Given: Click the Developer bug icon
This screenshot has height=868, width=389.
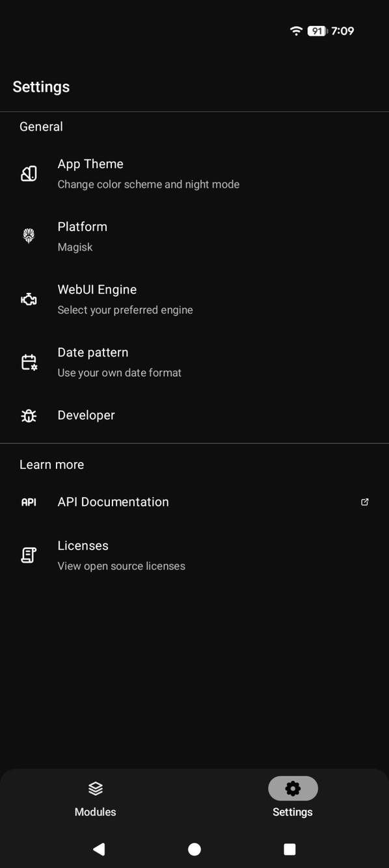Looking at the screenshot, I should tap(29, 415).
